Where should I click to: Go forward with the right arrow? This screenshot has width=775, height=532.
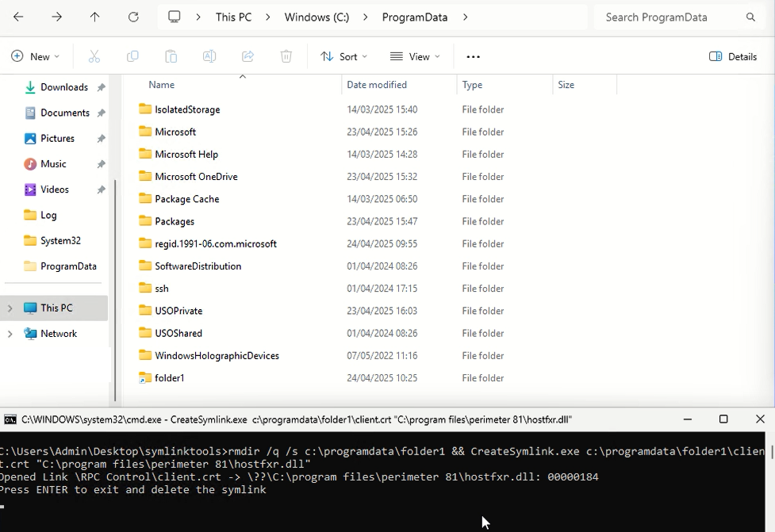click(x=57, y=17)
